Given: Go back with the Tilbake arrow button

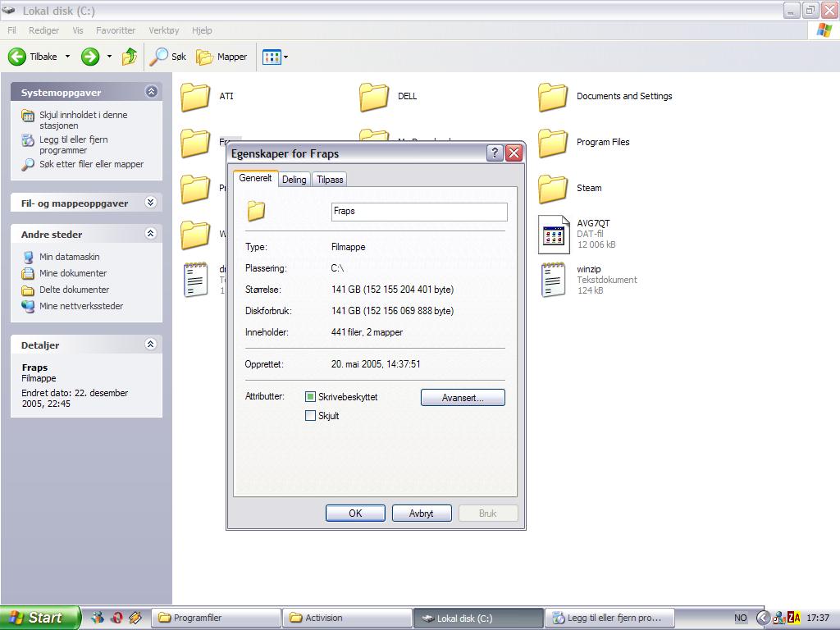Looking at the screenshot, I should click(x=32, y=57).
